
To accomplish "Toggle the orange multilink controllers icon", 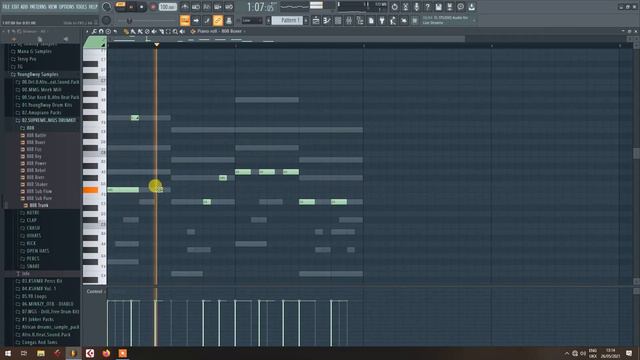I will [x=218, y=20].
